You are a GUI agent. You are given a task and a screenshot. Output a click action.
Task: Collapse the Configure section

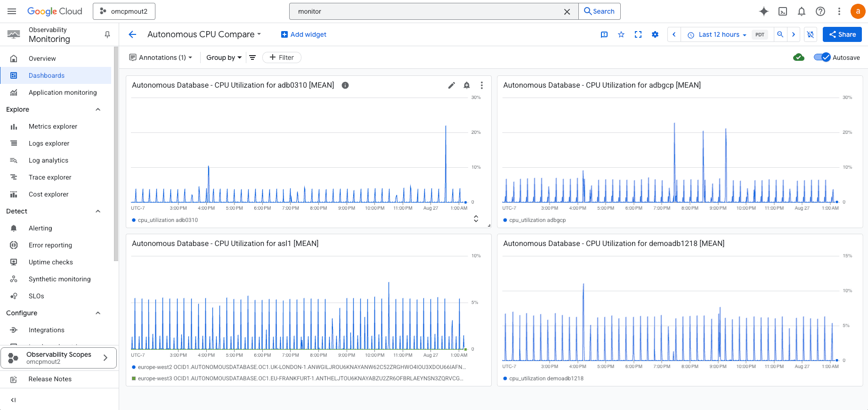pos(98,313)
